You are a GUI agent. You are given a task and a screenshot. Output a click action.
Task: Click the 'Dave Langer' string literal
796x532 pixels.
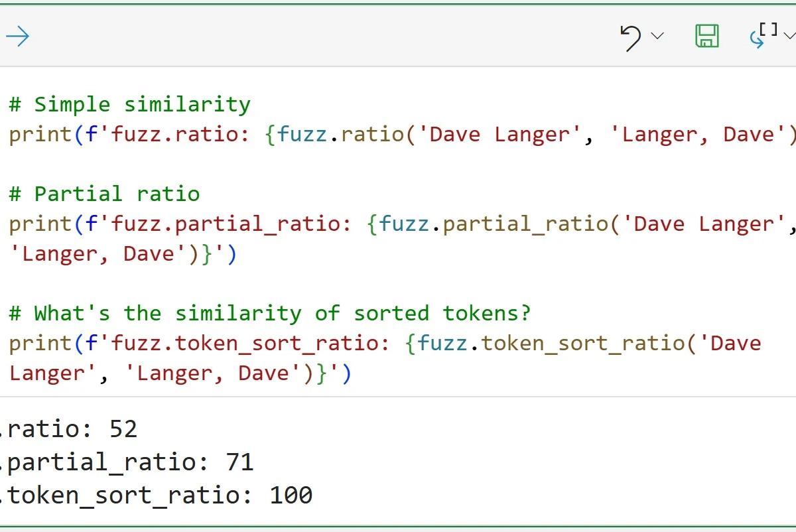pyautogui.click(x=494, y=134)
